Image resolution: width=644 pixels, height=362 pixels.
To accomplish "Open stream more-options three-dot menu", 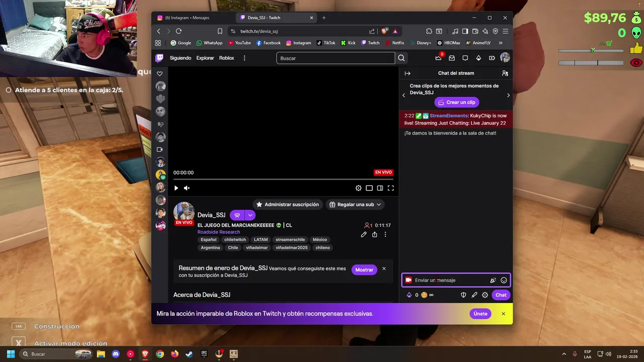I will (385, 234).
